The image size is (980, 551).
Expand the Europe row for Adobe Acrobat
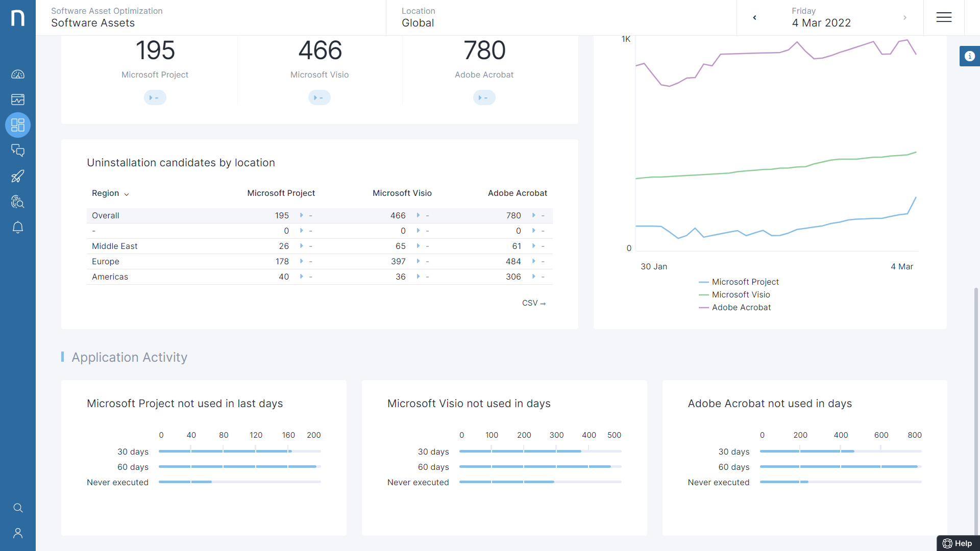click(533, 261)
